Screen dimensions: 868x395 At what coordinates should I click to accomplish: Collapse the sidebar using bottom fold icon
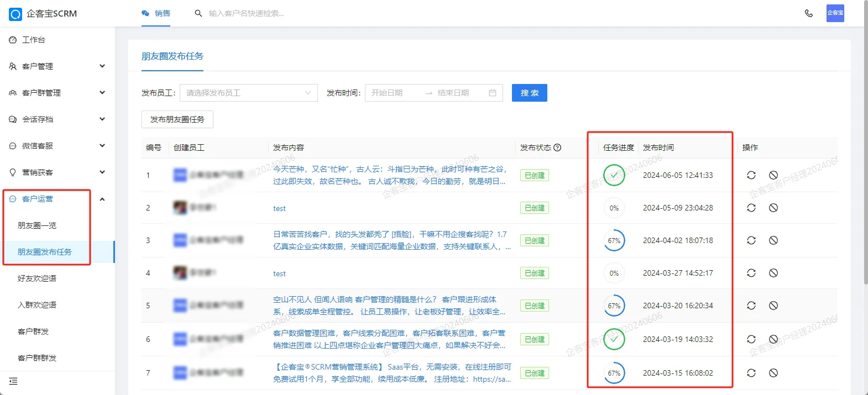point(13,381)
